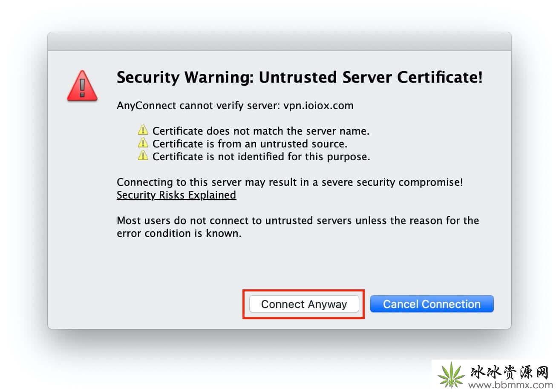Click the Connect Anyway button
The image size is (559, 392).
pyautogui.click(x=304, y=304)
